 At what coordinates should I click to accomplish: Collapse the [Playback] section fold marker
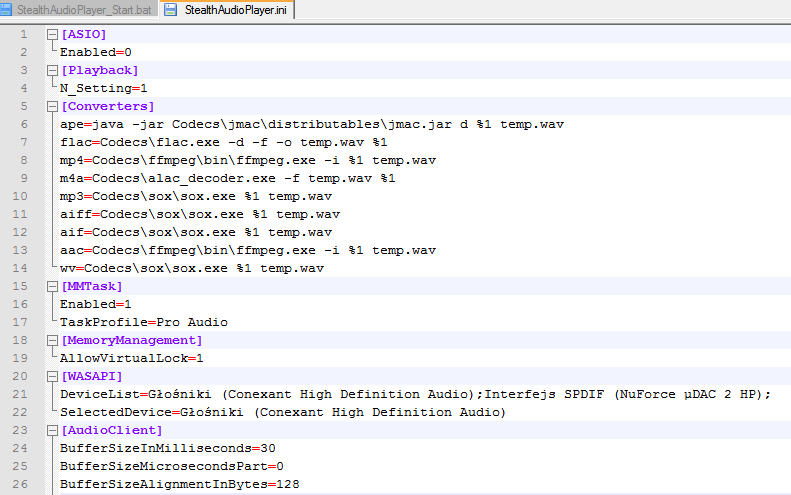point(52,71)
